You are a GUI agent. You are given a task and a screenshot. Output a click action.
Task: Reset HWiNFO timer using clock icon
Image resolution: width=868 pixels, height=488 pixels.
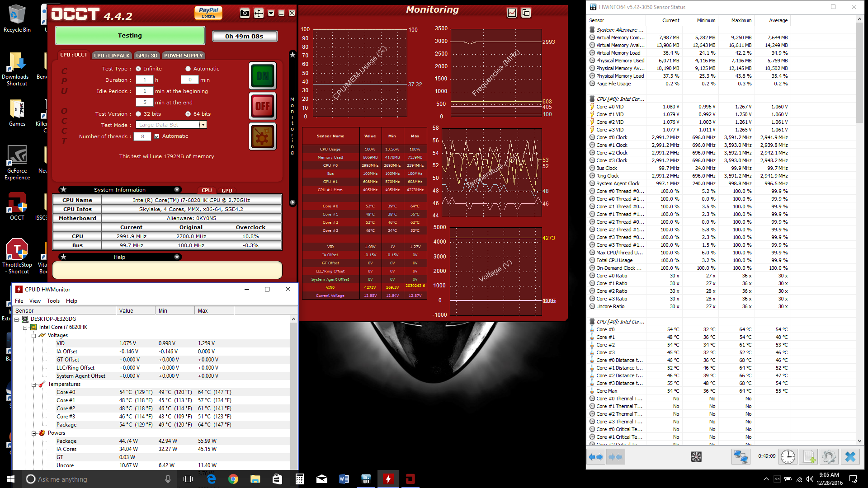pos(788,457)
